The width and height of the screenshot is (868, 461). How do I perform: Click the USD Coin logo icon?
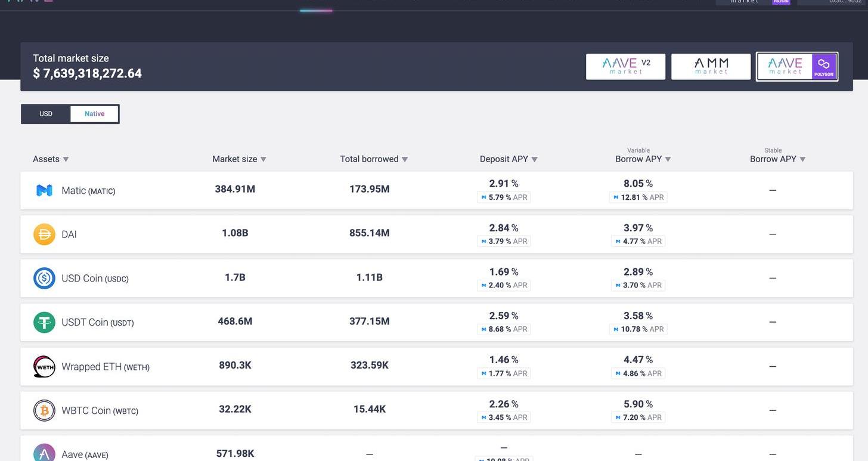44,279
